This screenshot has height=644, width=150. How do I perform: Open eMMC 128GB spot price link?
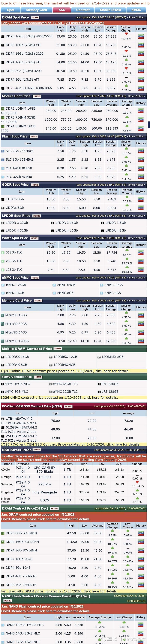(16, 285)
